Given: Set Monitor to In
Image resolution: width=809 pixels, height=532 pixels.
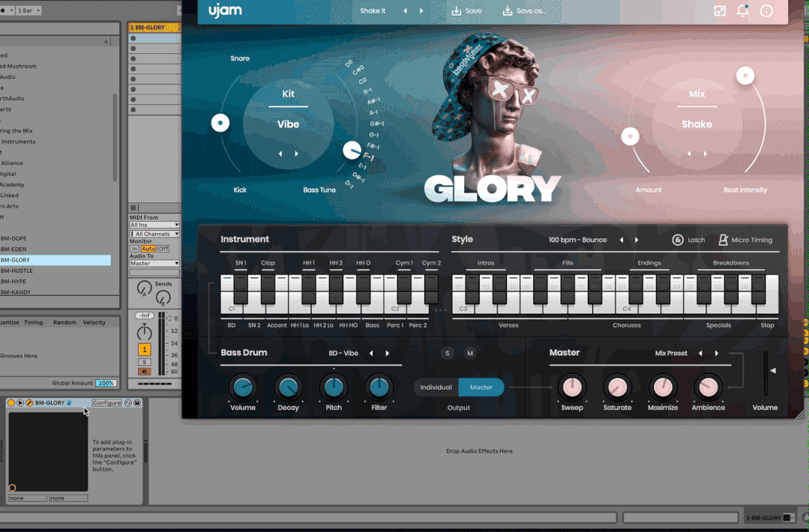Looking at the screenshot, I should pyautogui.click(x=134, y=249).
